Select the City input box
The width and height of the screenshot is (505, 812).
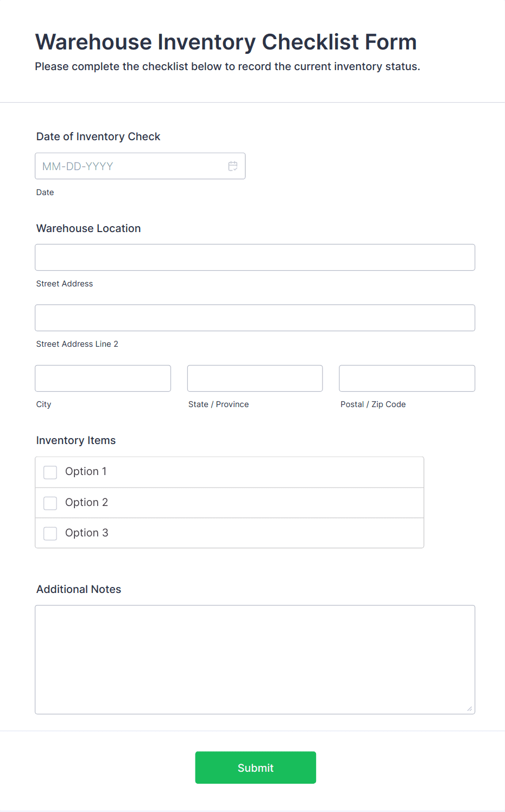[103, 378]
